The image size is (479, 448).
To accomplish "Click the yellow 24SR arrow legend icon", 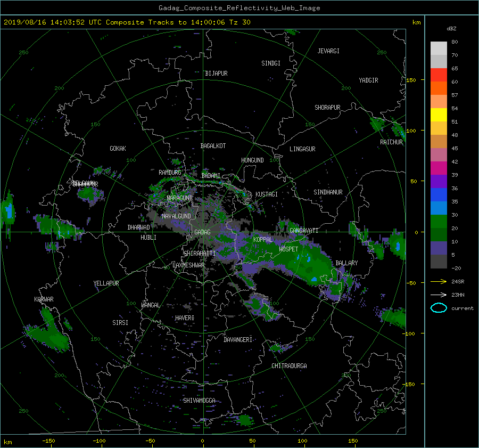I will coord(439,281).
